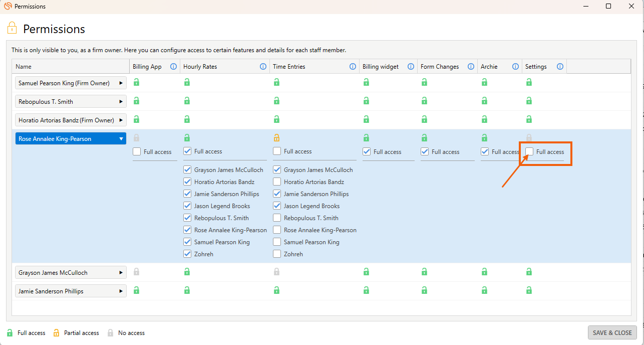Uncheck Zohreh under Hourly Rates
The width and height of the screenshot is (644, 345).
(187, 254)
